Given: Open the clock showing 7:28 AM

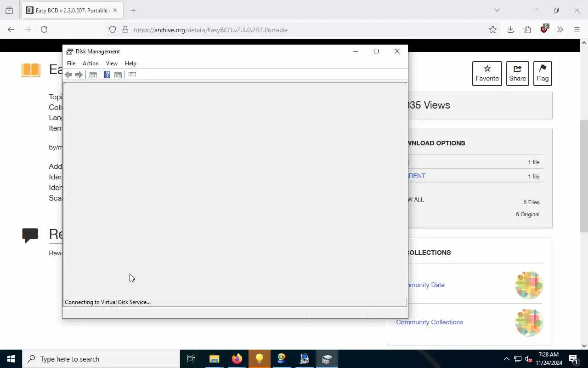Looking at the screenshot, I should pyautogui.click(x=549, y=359).
